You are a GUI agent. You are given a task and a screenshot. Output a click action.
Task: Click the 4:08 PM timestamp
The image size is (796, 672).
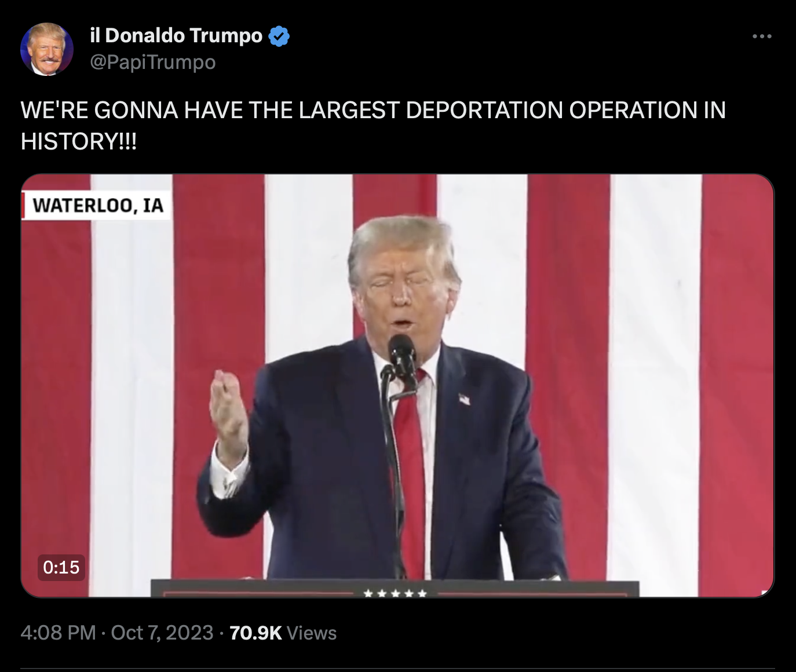pyautogui.click(x=58, y=632)
